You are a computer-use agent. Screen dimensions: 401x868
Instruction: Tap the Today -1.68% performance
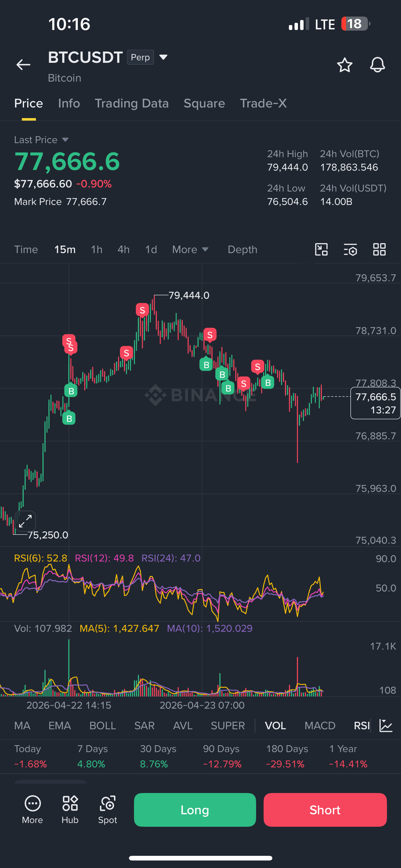(30, 756)
